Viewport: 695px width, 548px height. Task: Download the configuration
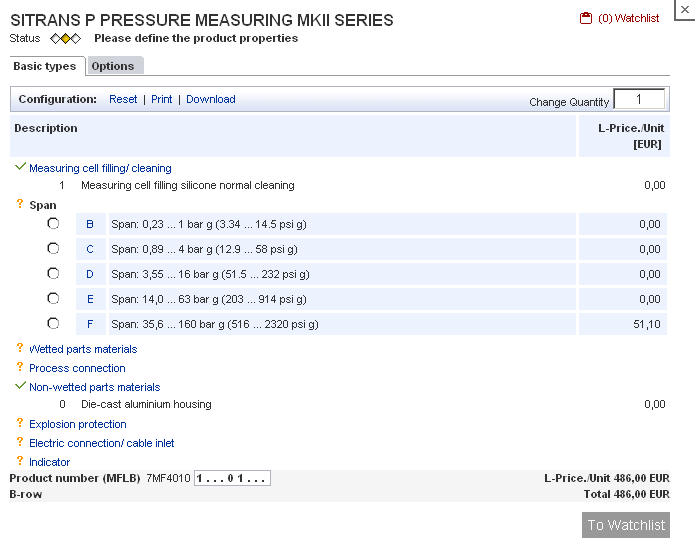click(x=211, y=99)
